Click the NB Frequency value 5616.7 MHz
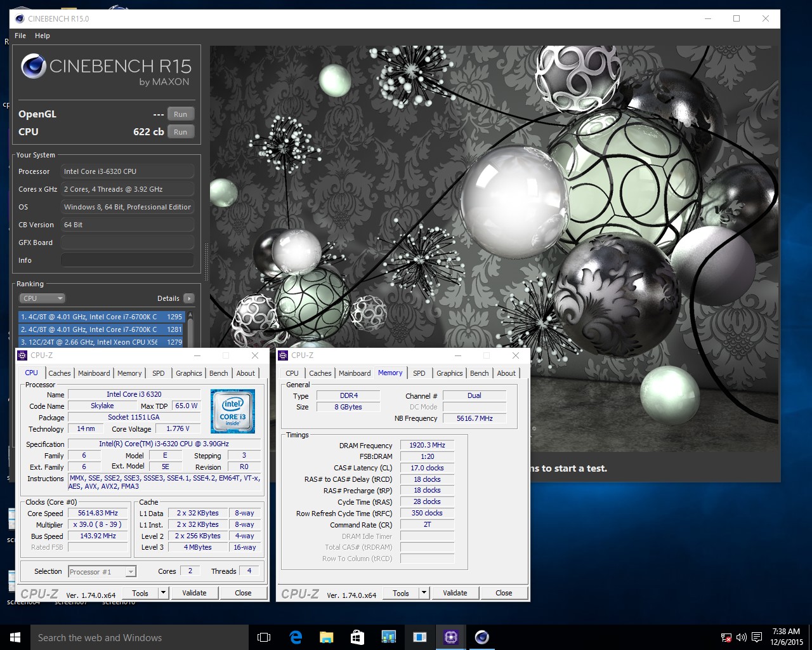Screen dimensions: 812x650 point(475,418)
